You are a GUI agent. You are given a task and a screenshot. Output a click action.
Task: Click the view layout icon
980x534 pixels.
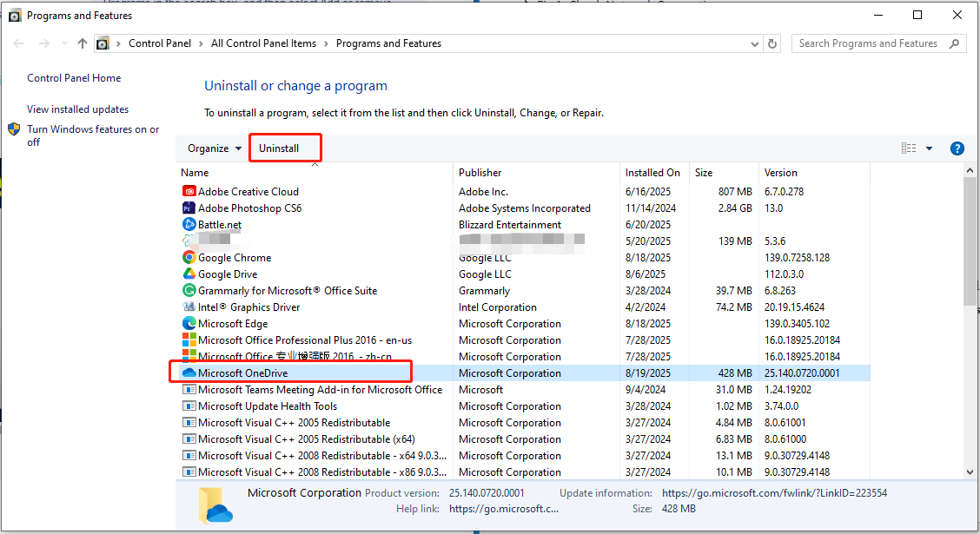pos(909,148)
